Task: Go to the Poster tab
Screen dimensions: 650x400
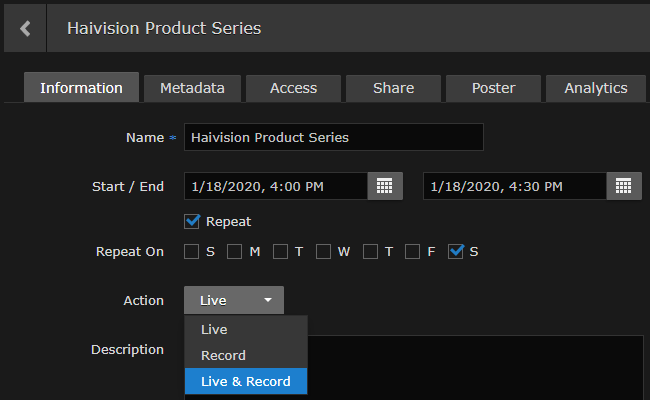Action: pyautogui.click(x=493, y=88)
